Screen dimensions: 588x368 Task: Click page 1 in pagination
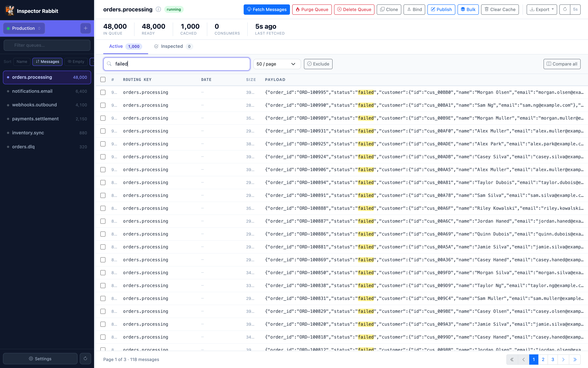point(534,360)
